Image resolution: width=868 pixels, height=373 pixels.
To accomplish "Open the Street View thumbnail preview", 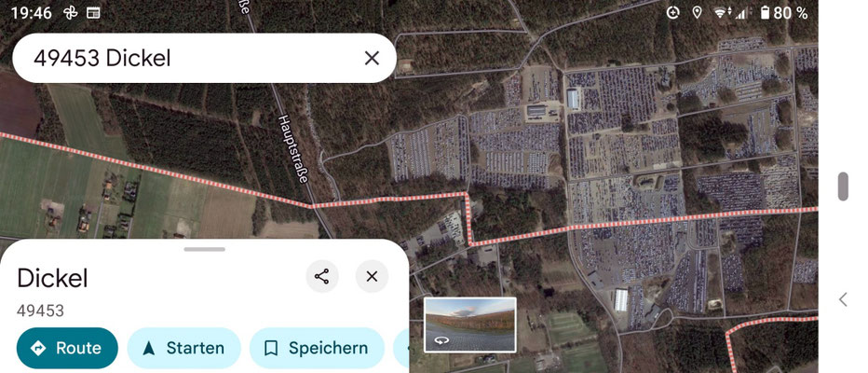I will click(x=470, y=325).
